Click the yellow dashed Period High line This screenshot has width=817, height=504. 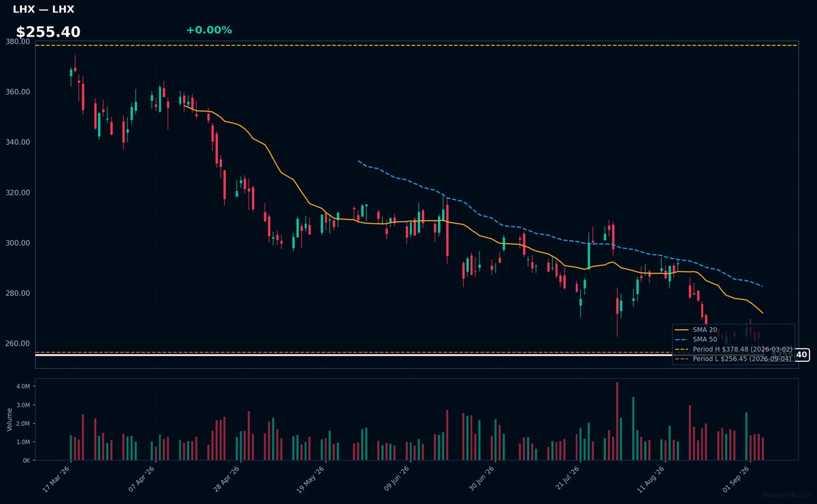pos(417,45)
